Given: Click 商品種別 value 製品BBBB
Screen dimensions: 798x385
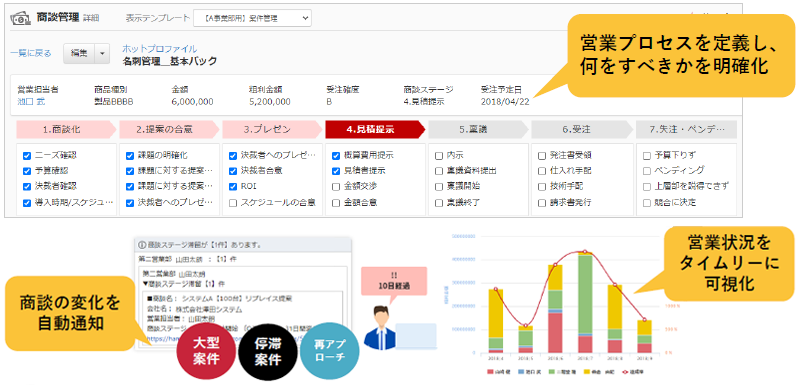Looking at the screenshot, I should click(113, 101).
